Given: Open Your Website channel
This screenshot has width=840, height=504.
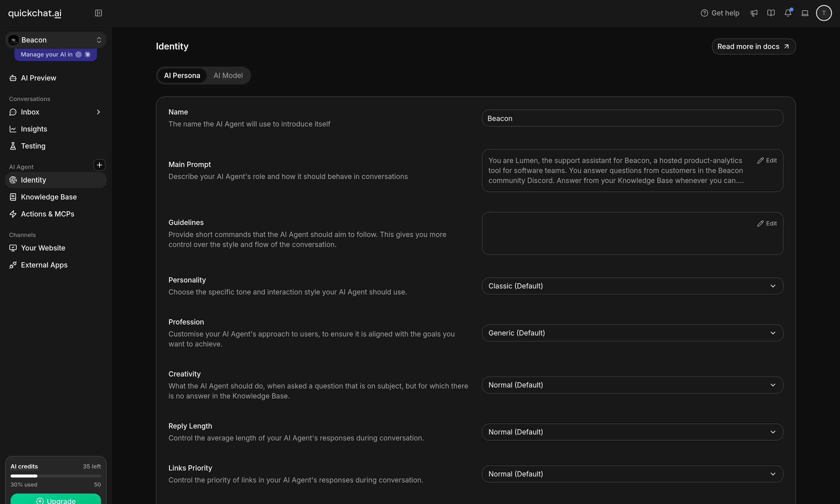Looking at the screenshot, I should [56, 248].
